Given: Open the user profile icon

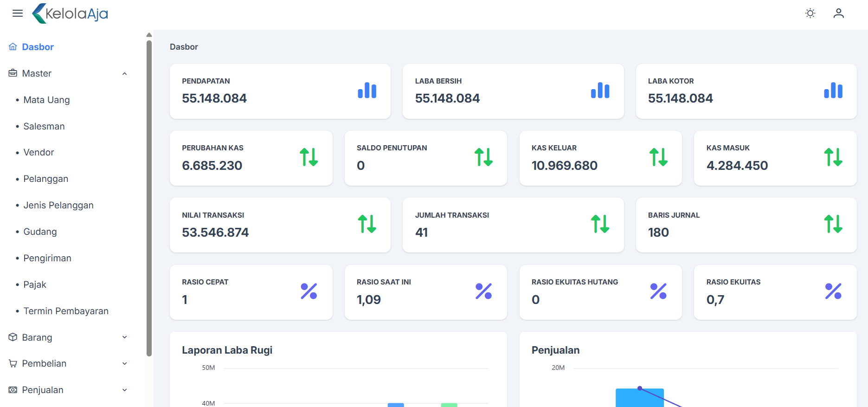Looking at the screenshot, I should (838, 13).
